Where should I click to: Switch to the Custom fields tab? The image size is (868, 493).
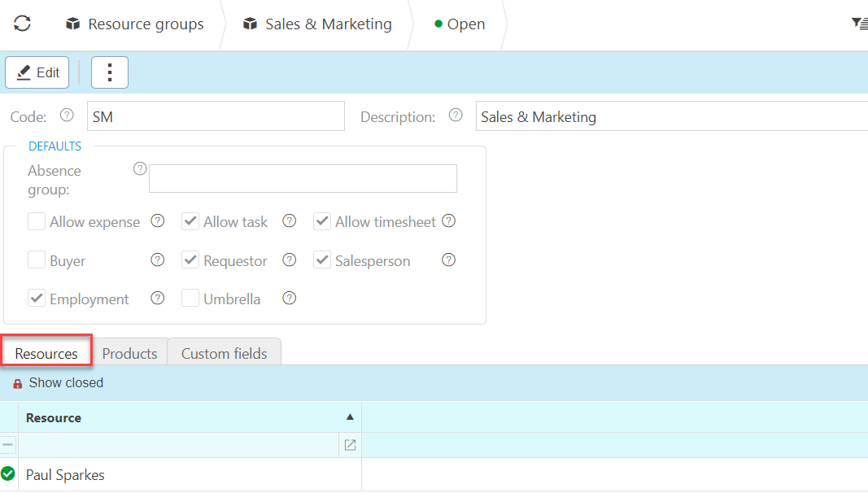(x=224, y=354)
